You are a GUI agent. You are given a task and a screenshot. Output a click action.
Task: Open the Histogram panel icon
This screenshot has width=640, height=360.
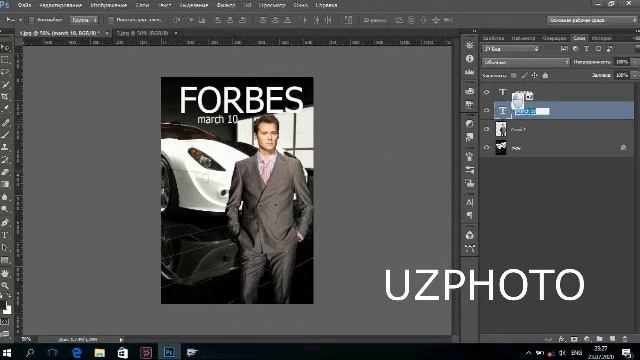point(470,72)
